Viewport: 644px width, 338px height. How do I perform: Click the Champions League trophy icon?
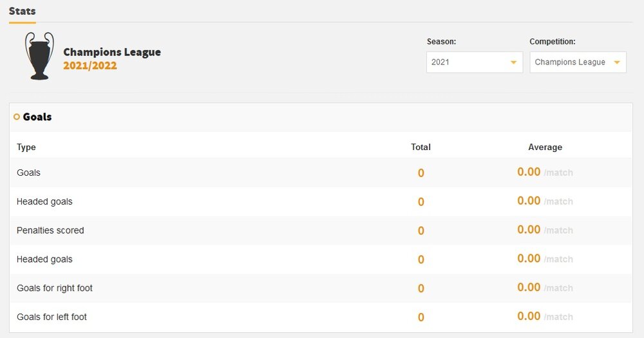pos(39,57)
